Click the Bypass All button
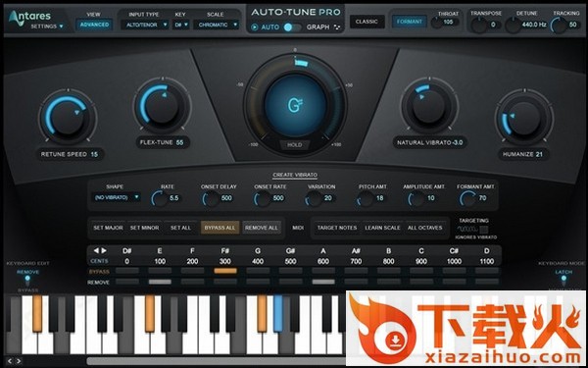Image resolution: width=588 pixels, height=368 pixels. 220,228
